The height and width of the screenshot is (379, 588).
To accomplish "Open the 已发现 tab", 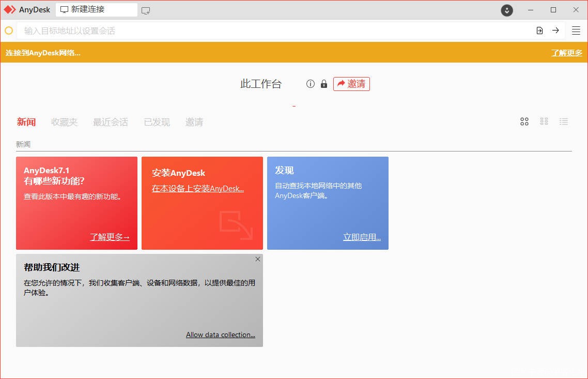I will pyautogui.click(x=157, y=122).
